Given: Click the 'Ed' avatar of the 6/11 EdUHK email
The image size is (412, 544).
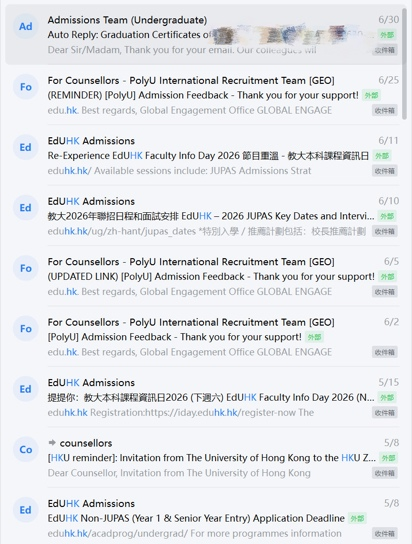Looking at the screenshot, I should 26,147.
